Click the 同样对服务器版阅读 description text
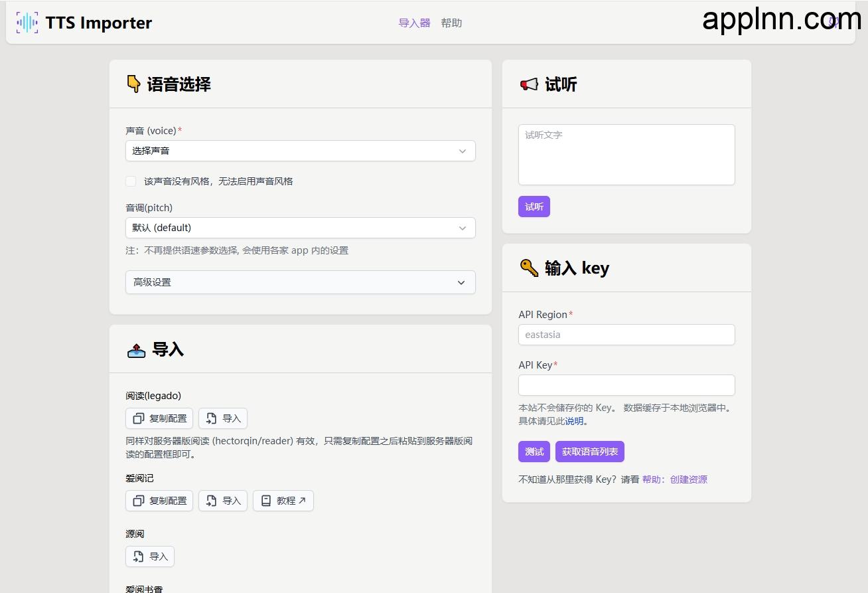The image size is (868, 593). 299,448
